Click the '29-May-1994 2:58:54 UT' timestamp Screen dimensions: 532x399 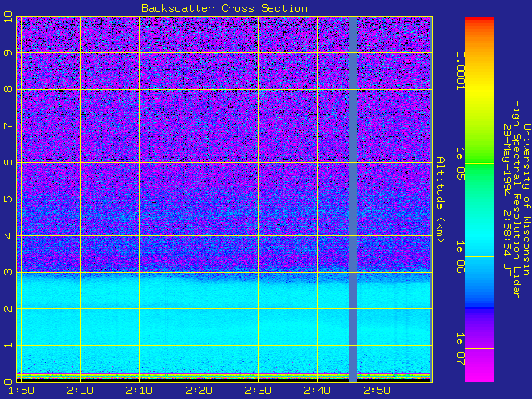click(506, 199)
